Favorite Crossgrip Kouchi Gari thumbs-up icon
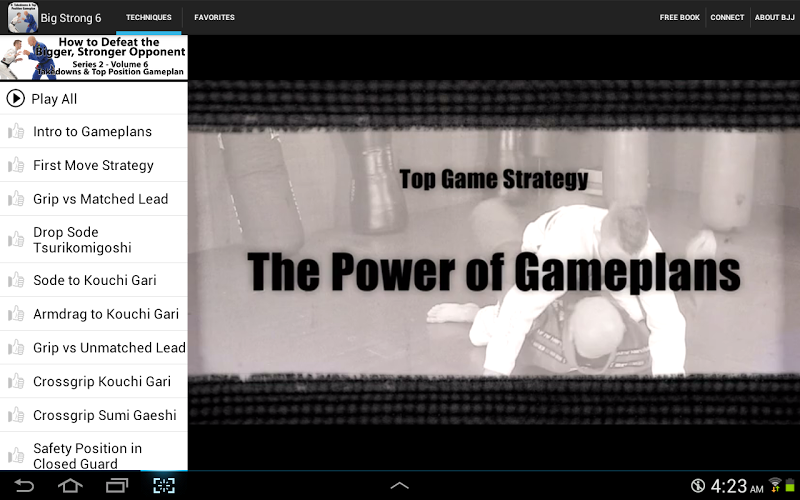800x500 pixels. click(x=16, y=382)
